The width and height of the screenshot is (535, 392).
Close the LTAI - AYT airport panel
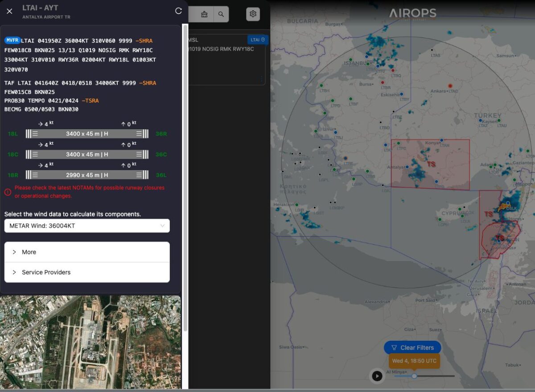click(9, 11)
